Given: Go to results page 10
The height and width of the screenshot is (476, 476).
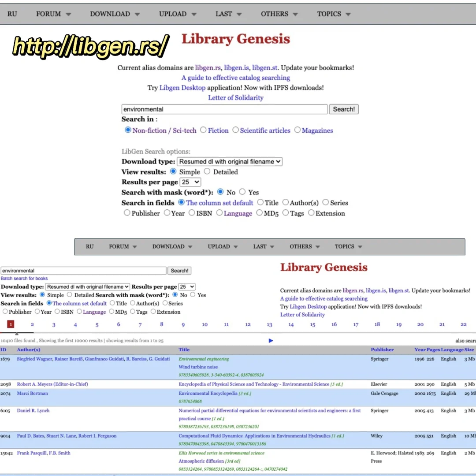Looking at the screenshot, I should [205, 324].
